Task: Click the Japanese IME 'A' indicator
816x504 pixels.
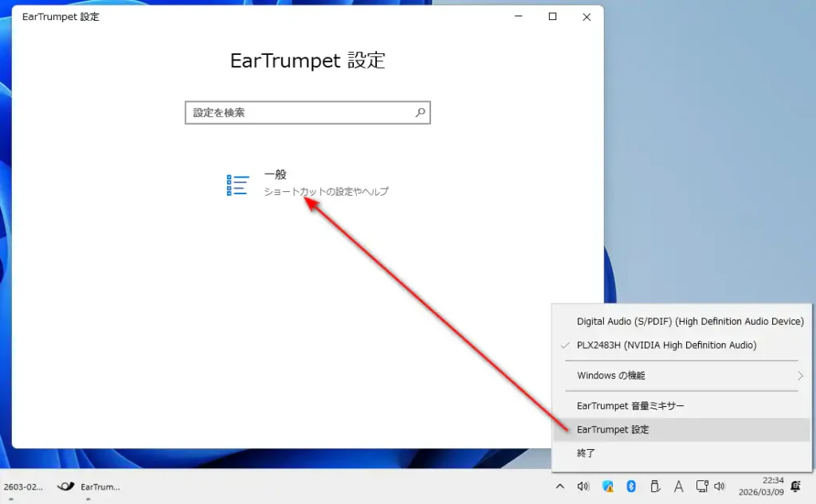Action: [678, 486]
